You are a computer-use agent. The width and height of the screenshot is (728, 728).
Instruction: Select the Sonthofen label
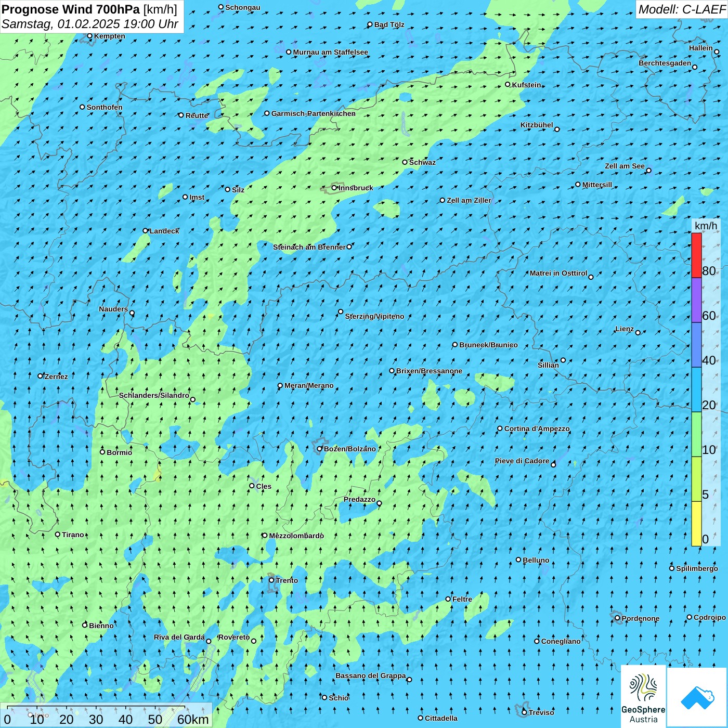[105, 108]
